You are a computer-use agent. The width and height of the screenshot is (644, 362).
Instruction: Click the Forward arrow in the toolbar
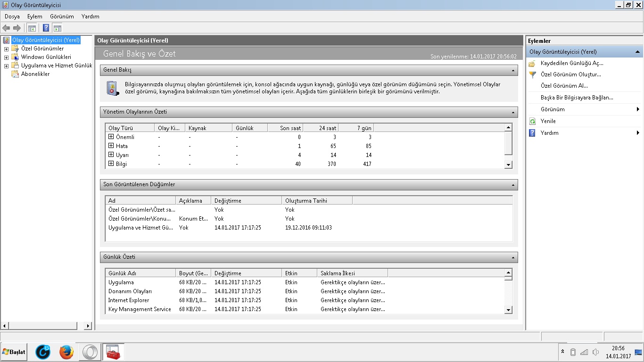click(x=17, y=28)
